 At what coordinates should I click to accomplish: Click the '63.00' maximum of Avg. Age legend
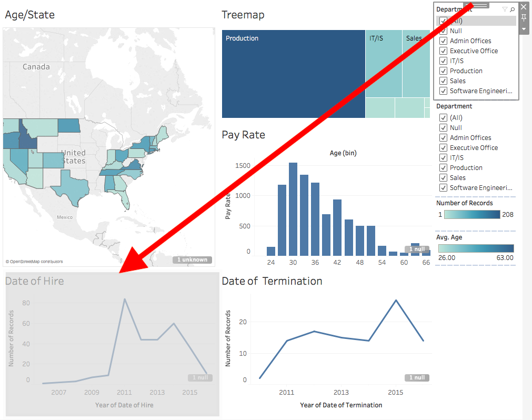pyautogui.click(x=505, y=258)
